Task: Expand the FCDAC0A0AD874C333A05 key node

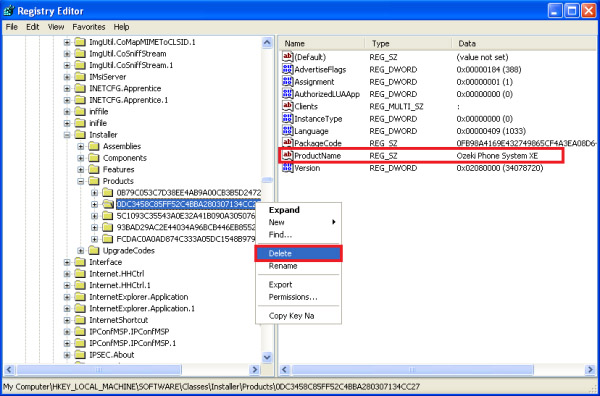Action: pyautogui.click(x=95, y=239)
